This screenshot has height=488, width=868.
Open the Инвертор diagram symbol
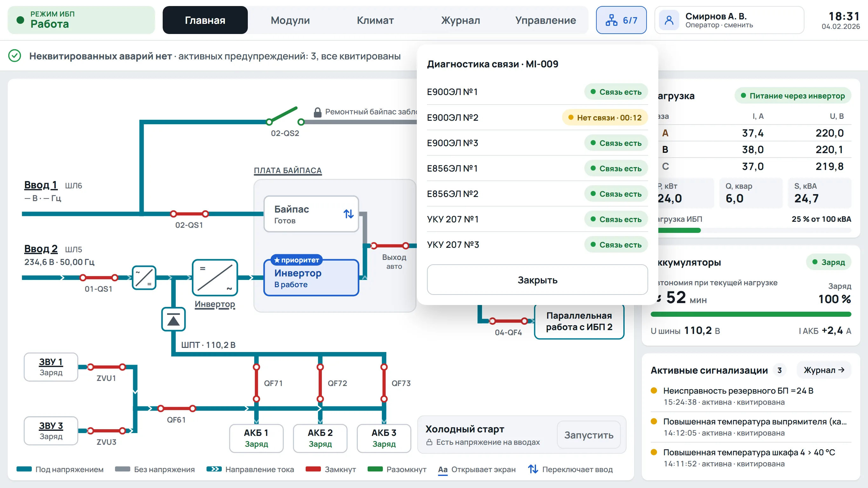tap(215, 278)
